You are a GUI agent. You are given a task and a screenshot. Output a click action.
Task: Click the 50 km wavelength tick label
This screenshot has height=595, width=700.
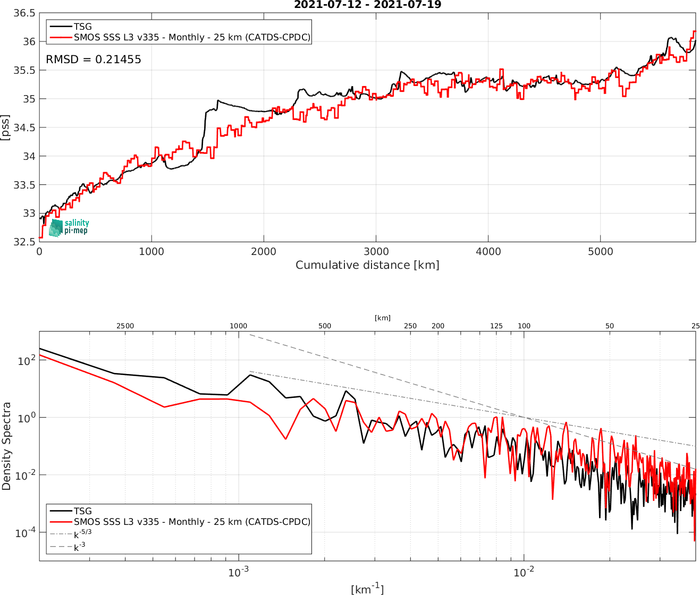point(610,326)
